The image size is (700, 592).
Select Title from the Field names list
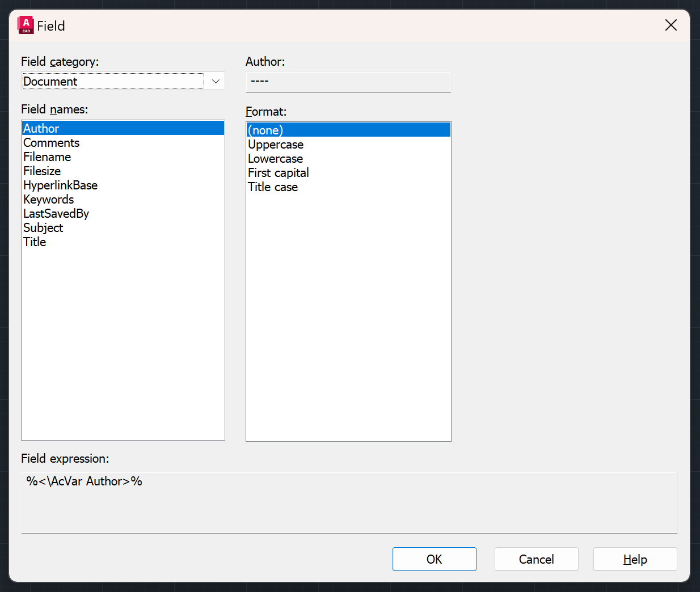[x=35, y=242]
